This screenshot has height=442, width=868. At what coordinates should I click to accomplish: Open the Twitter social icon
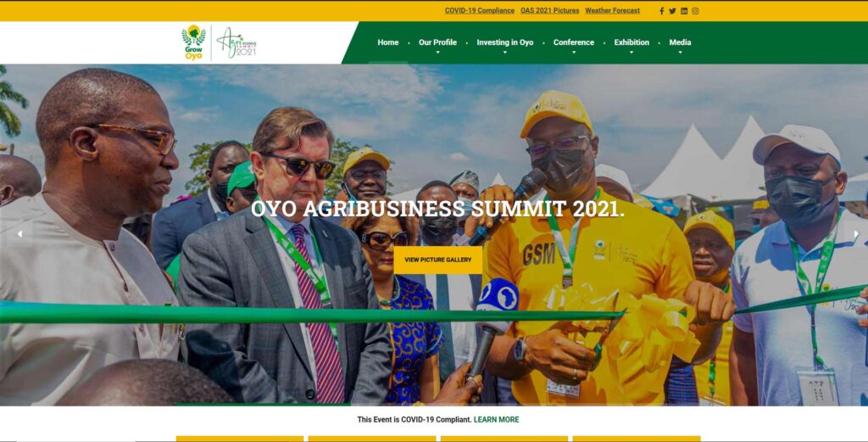tap(672, 11)
